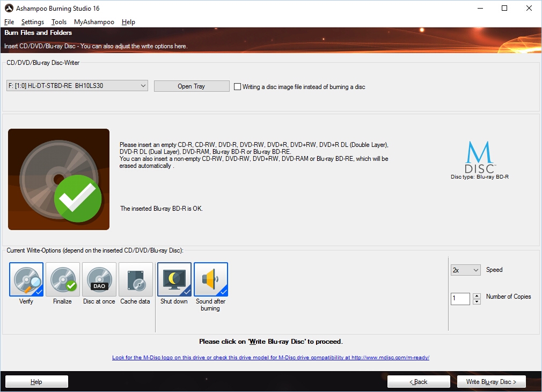This screenshot has height=392, width=542.
Task: Click the disc OK status image
Action: coord(59,179)
